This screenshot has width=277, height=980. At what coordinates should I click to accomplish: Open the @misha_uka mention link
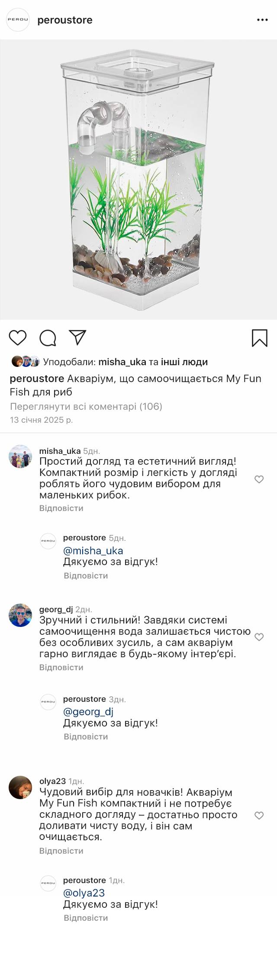[93, 550]
